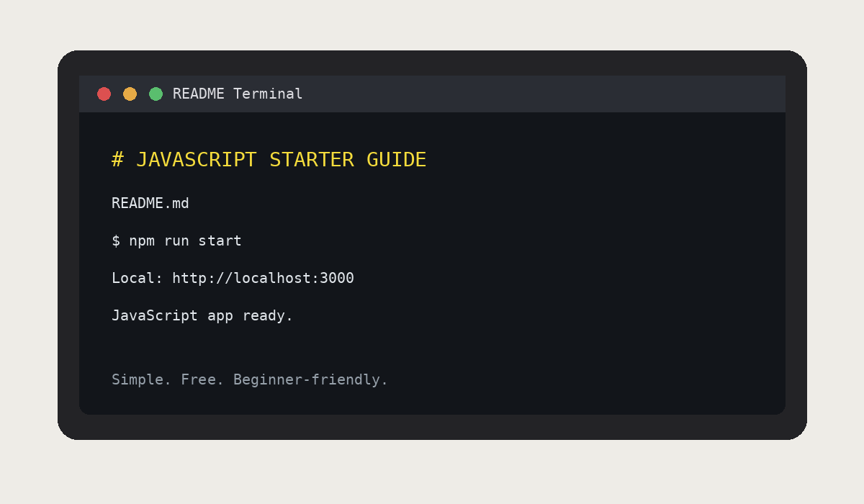Click the red close dot
Screen dimensions: 864x504
click(x=104, y=94)
